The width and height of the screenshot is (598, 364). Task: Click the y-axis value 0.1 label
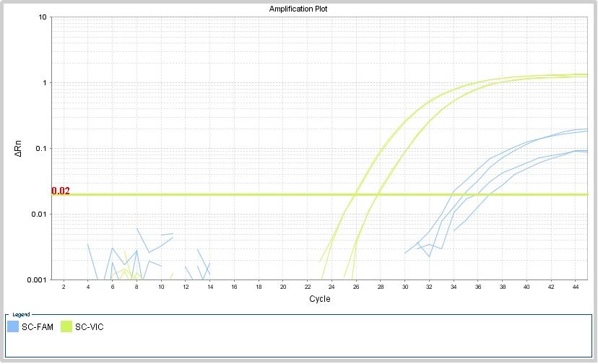(x=41, y=149)
